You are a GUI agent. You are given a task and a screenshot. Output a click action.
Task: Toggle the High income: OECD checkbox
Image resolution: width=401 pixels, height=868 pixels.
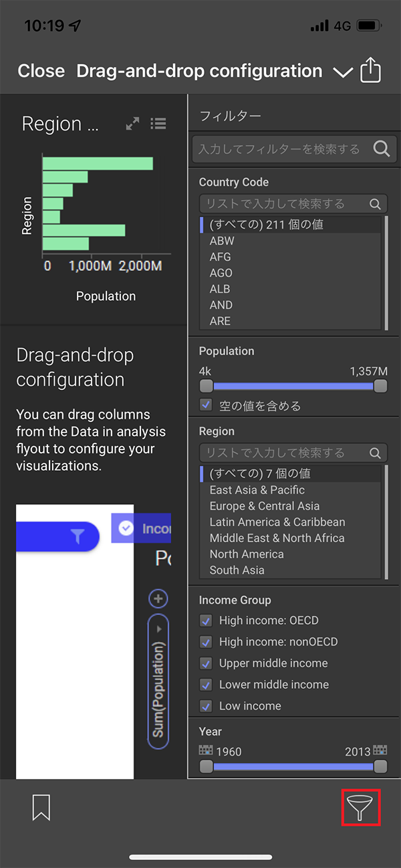pyautogui.click(x=206, y=621)
